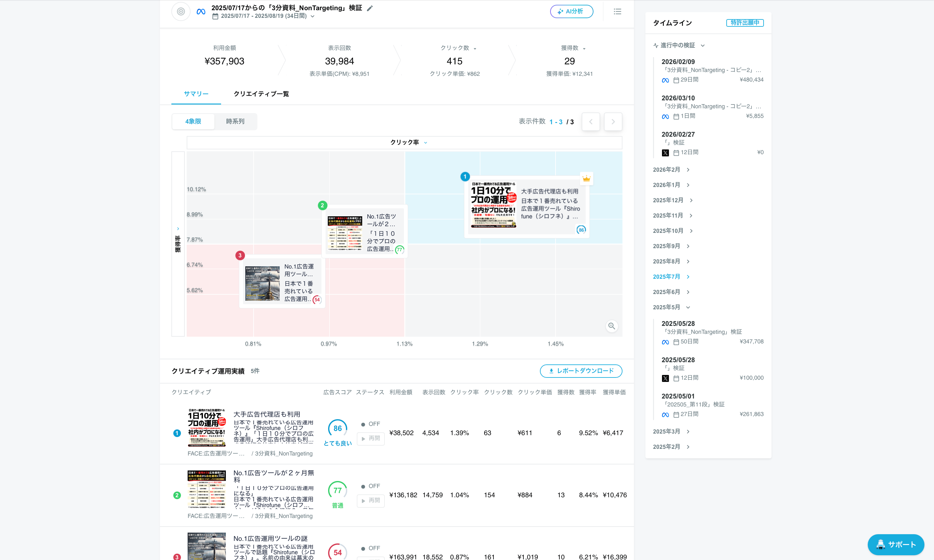The width and height of the screenshot is (934, 560).
Task: Click the score 86 gauge of the first creative
Action: [337, 428]
